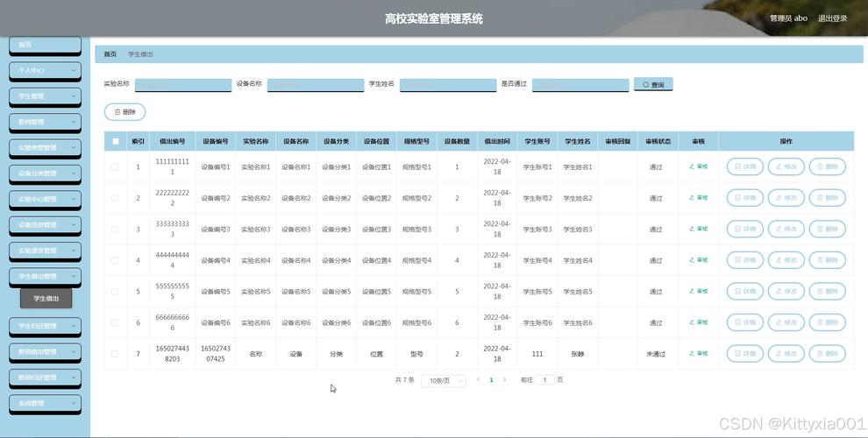Viewport: 868px width, 438px height.
Task: Click the batch 删除 button above the table
Action: (125, 112)
